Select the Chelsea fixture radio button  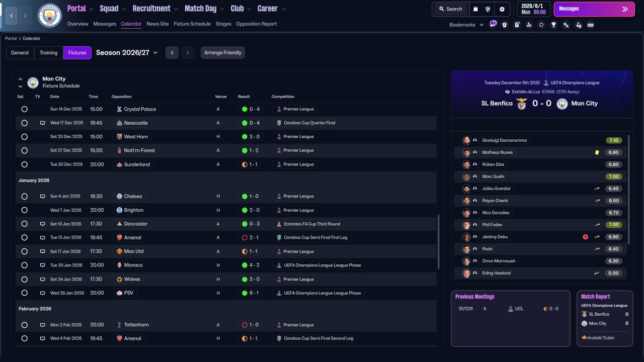click(x=24, y=196)
